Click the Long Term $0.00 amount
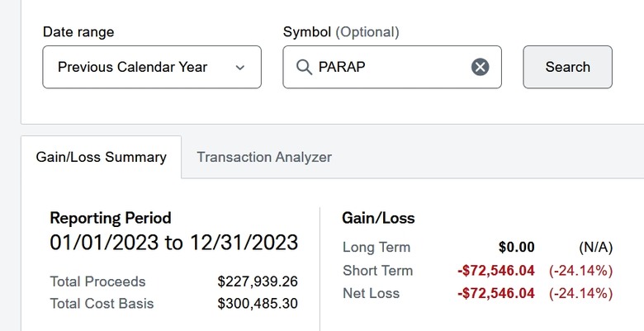The height and width of the screenshot is (331, 644). tap(517, 248)
